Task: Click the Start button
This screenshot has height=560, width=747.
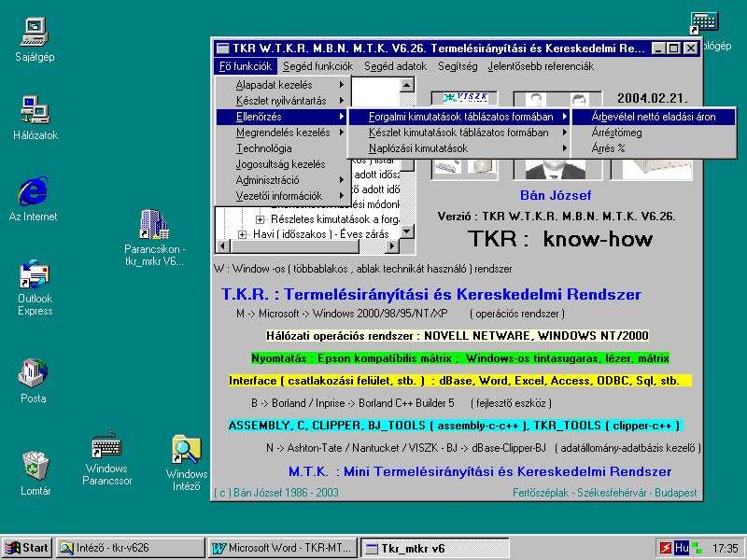Action: tap(27, 548)
